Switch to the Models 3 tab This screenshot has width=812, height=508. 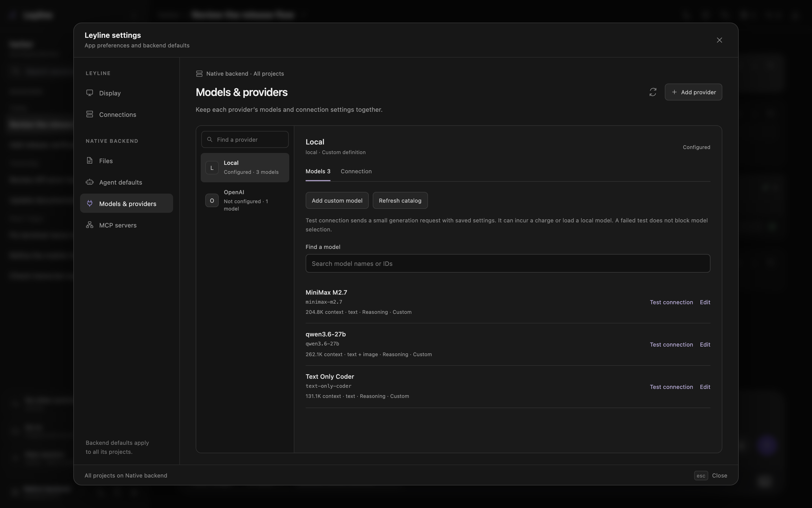pyautogui.click(x=318, y=172)
